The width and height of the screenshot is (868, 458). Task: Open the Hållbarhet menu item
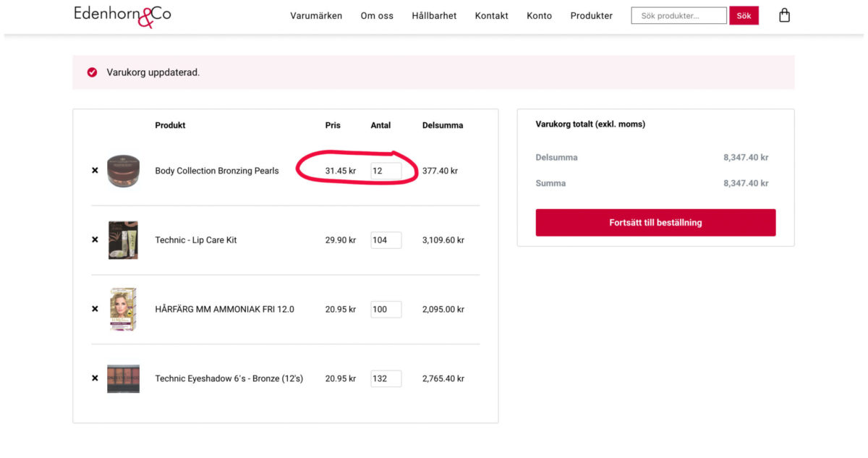(434, 16)
